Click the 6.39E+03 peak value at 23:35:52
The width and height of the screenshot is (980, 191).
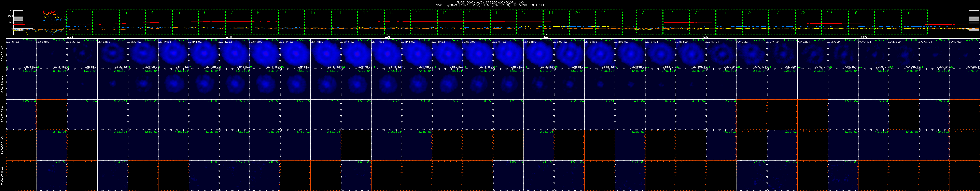pos(29,40)
